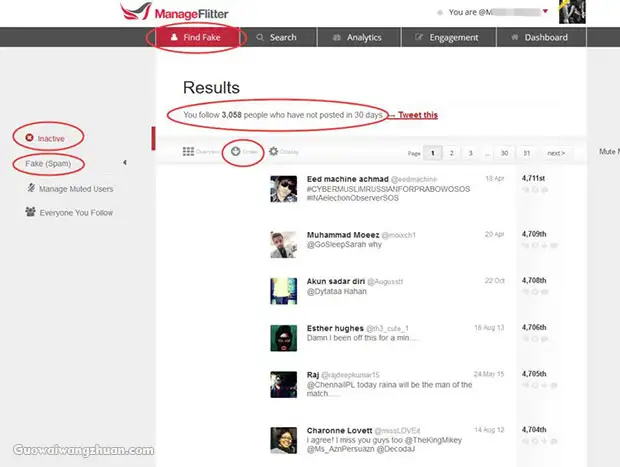Open the Analytics tab
Viewport: 620px width, 467px height.
pos(359,37)
